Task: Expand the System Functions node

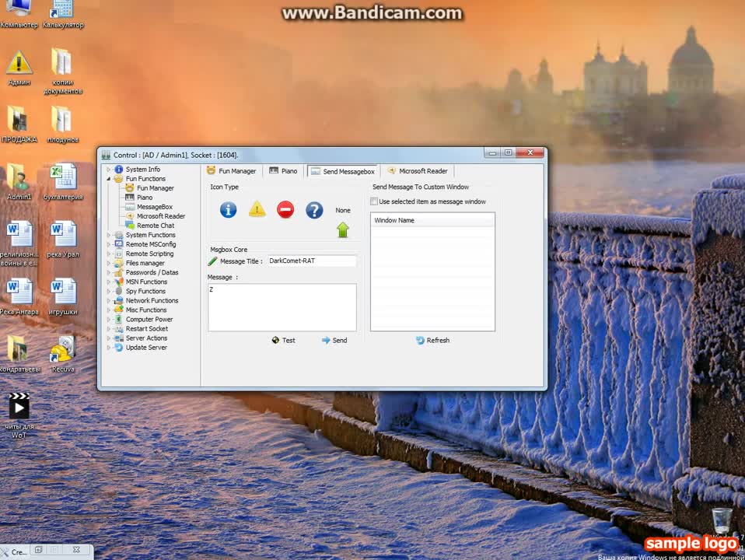Action: pos(109,235)
